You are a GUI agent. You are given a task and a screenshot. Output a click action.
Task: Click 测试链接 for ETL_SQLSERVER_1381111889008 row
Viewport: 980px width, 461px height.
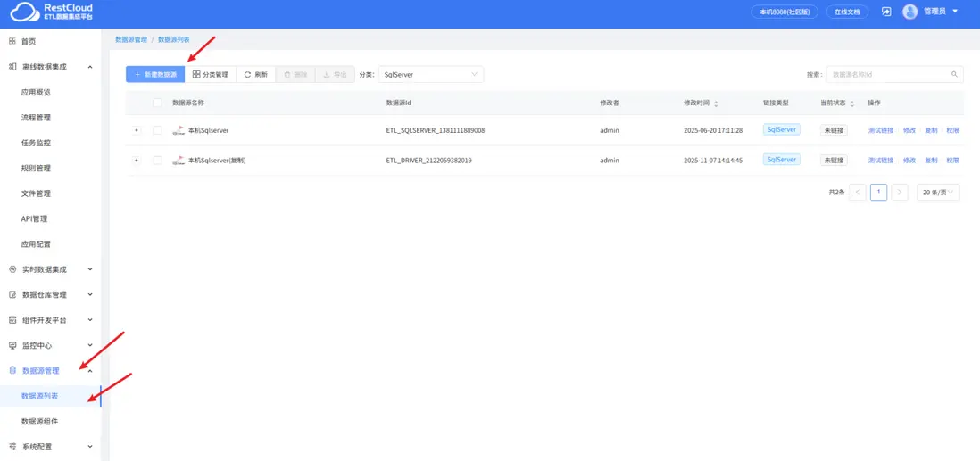881,130
